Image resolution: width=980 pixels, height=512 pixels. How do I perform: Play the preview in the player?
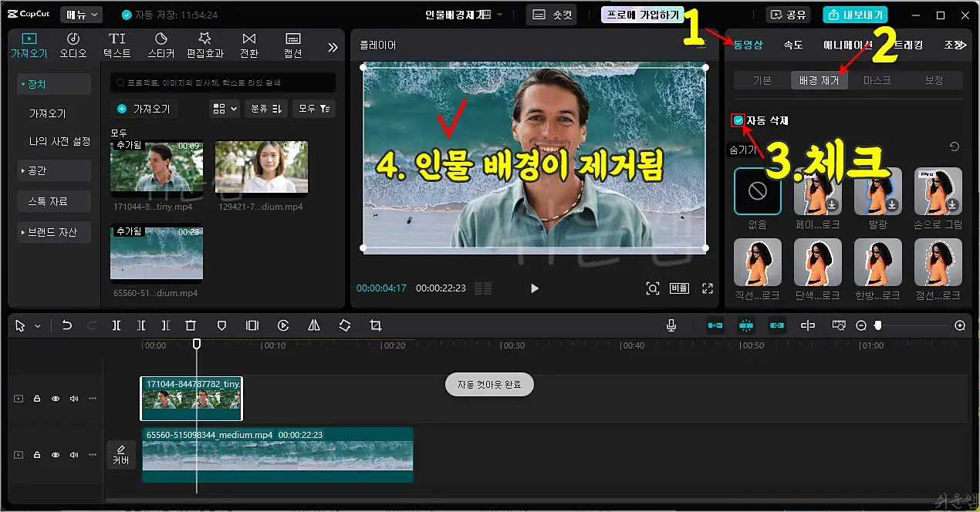click(x=534, y=288)
